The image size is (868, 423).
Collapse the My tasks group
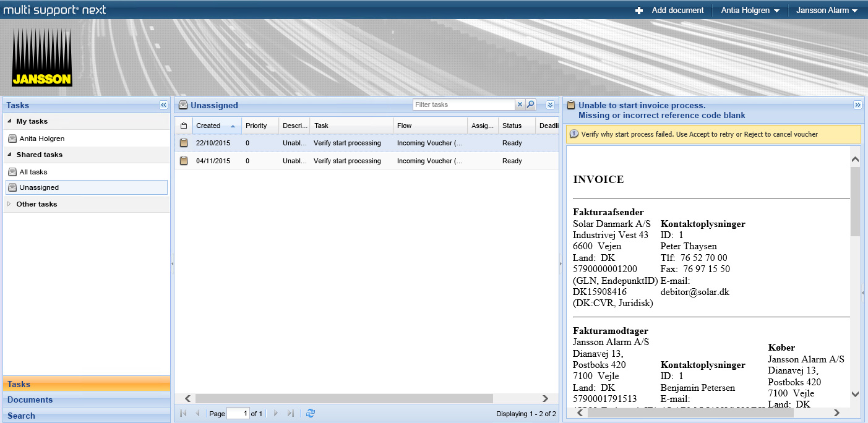pos(10,121)
